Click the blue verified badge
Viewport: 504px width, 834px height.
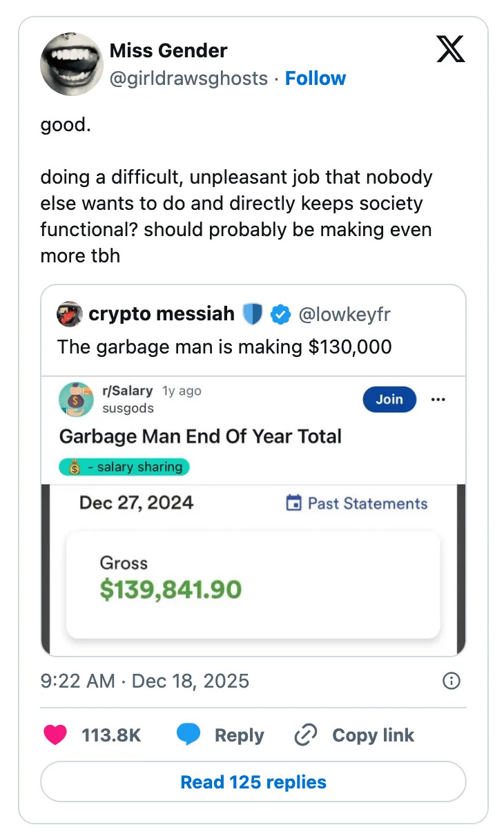click(x=280, y=315)
